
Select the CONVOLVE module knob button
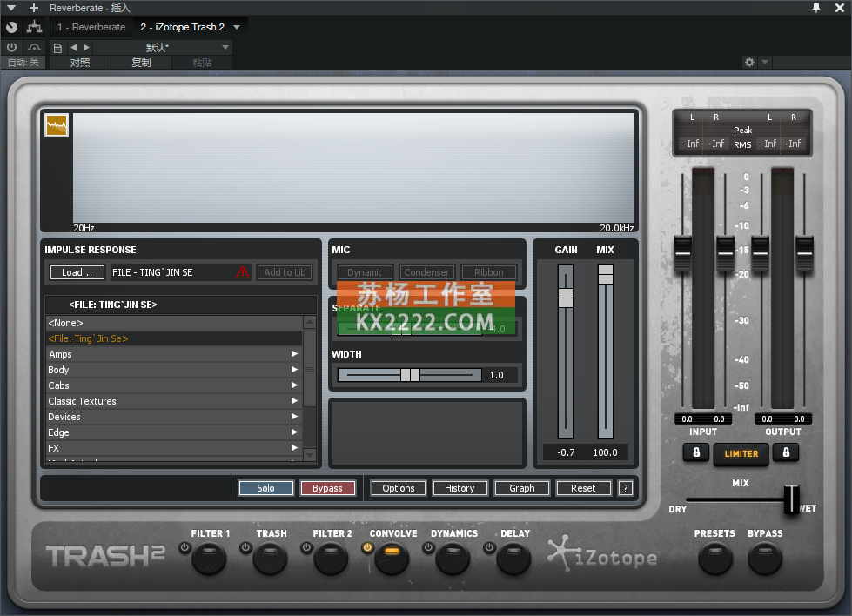pos(392,559)
